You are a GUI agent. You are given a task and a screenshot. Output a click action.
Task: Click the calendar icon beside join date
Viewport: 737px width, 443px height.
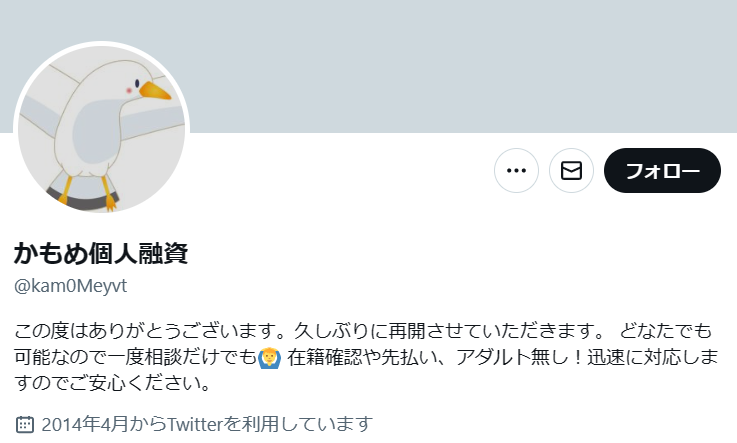pyautogui.click(x=25, y=424)
